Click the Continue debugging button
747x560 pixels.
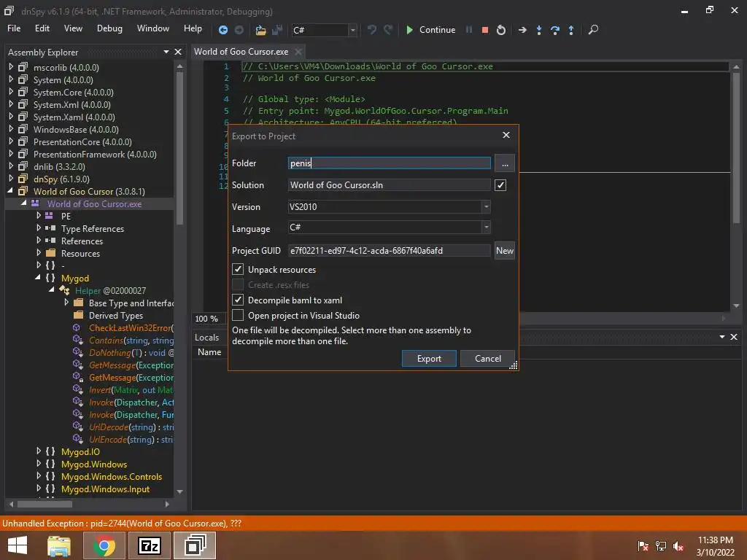431,29
